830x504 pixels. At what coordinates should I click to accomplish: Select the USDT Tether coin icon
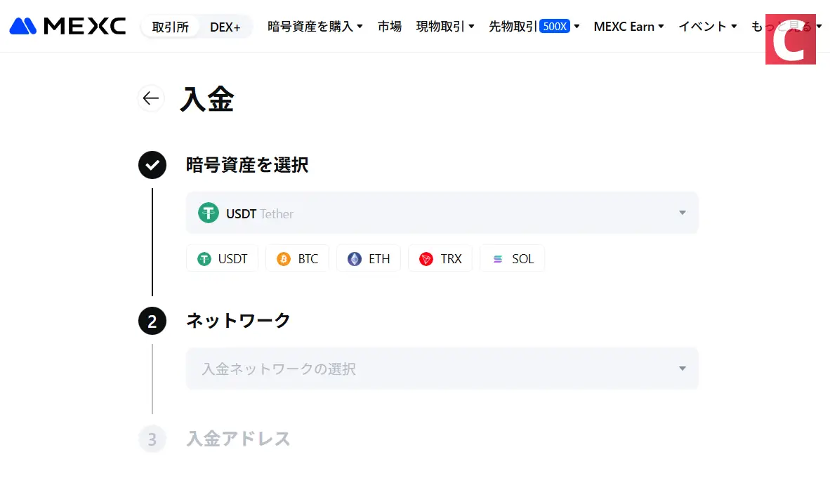pos(208,213)
